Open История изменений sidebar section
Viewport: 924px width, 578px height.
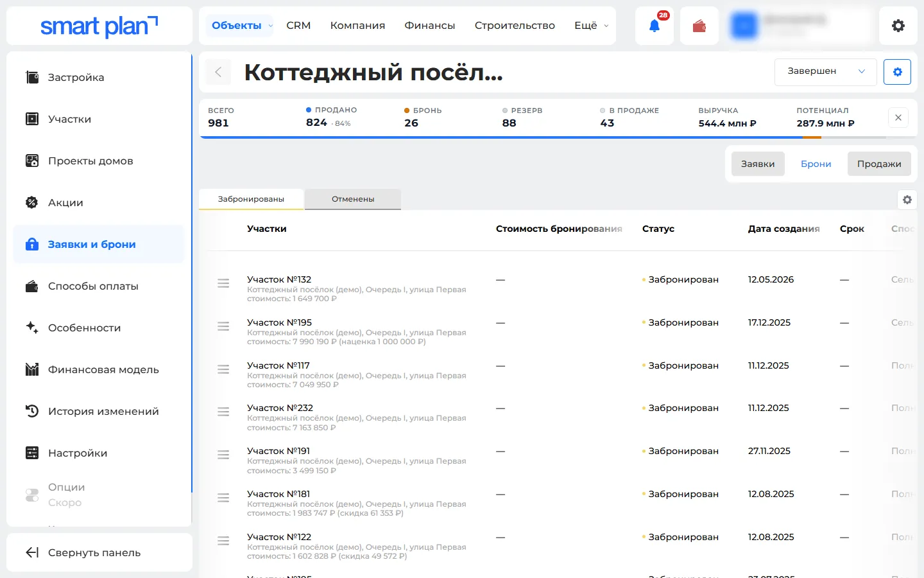99,411
